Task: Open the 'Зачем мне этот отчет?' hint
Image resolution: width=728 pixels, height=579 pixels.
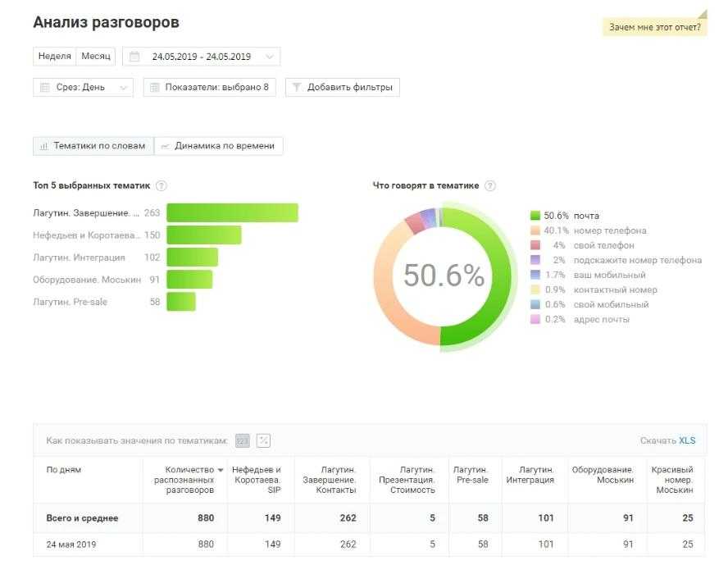Action: (x=654, y=27)
